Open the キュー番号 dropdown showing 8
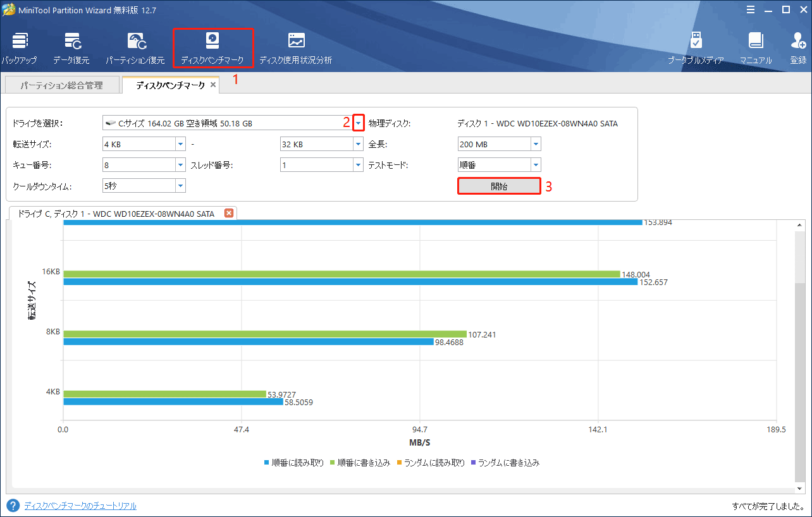 pyautogui.click(x=180, y=165)
